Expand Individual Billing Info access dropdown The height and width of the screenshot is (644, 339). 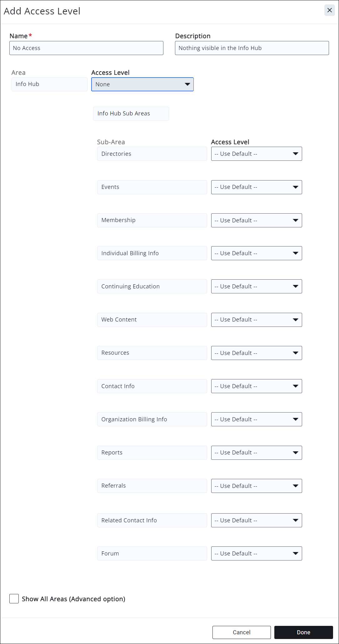pyautogui.click(x=257, y=253)
